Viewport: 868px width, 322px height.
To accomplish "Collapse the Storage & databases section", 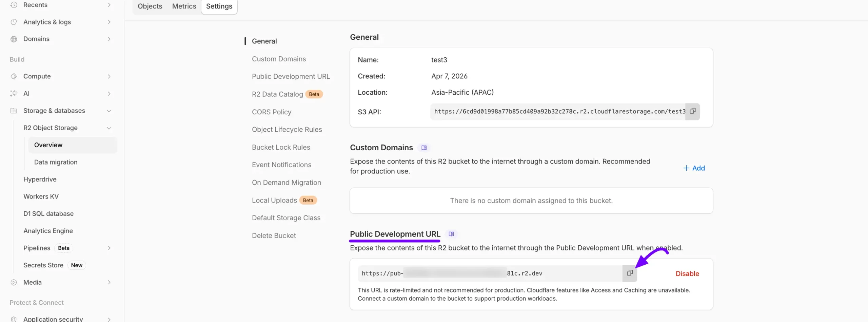I will 109,111.
